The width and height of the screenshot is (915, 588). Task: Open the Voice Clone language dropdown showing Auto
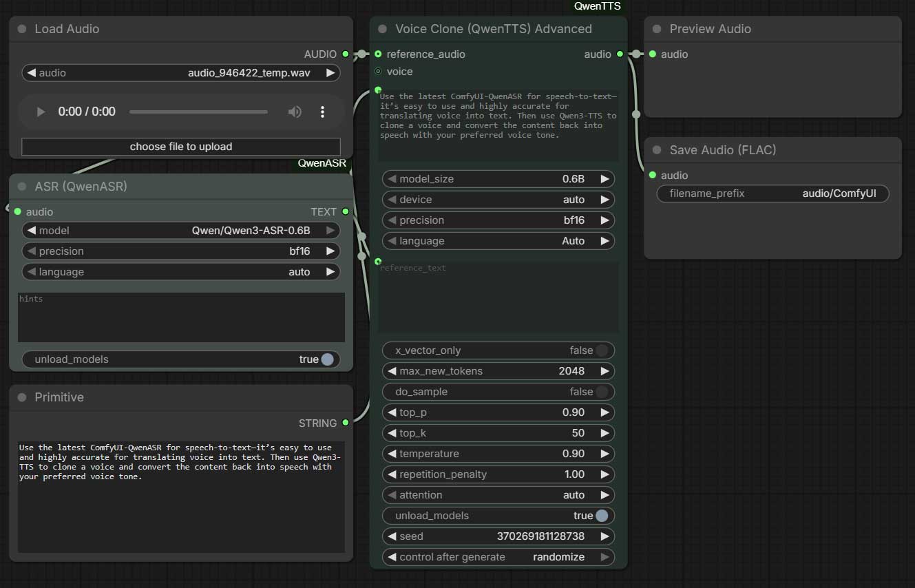[x=498, y=241]
